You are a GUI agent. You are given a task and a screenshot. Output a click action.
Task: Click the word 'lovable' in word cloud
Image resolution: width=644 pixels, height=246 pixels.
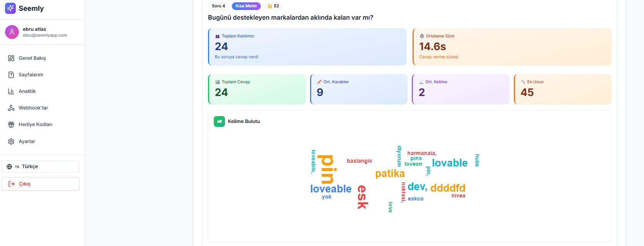tap(449, 163)
